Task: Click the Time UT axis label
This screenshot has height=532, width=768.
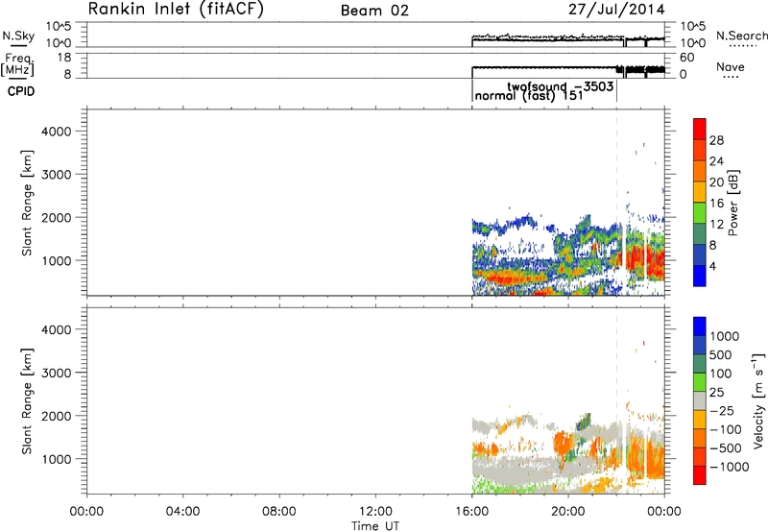Action: [375, 526]
